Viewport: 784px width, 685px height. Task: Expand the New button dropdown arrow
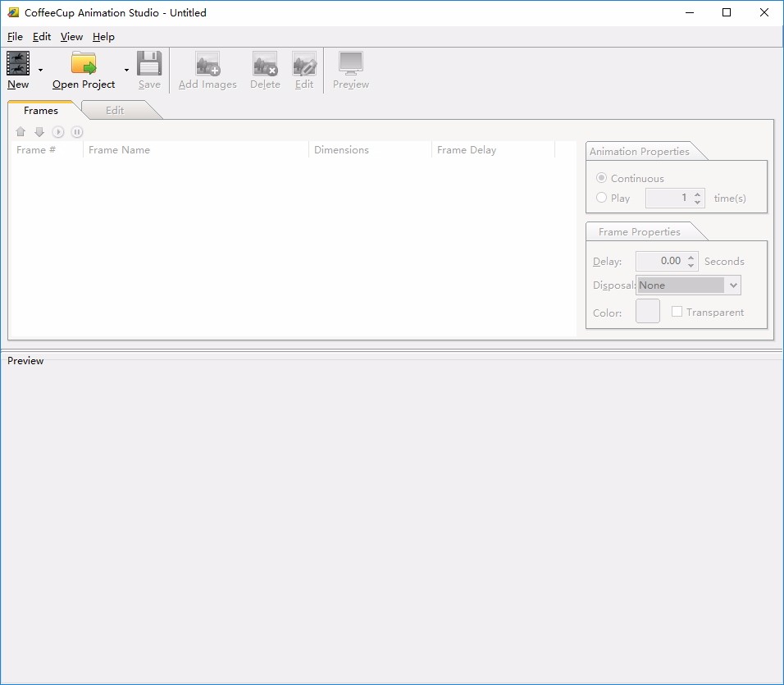tap(40, 70)
